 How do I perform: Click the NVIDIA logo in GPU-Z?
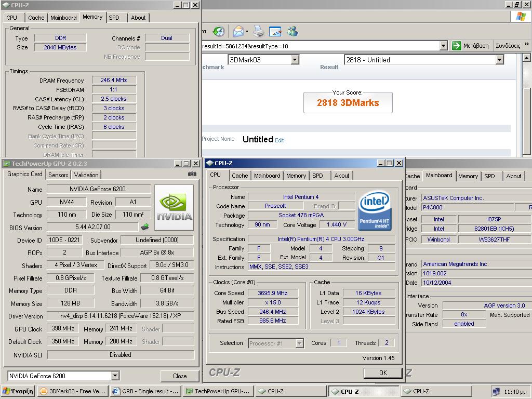coord(174,207)
